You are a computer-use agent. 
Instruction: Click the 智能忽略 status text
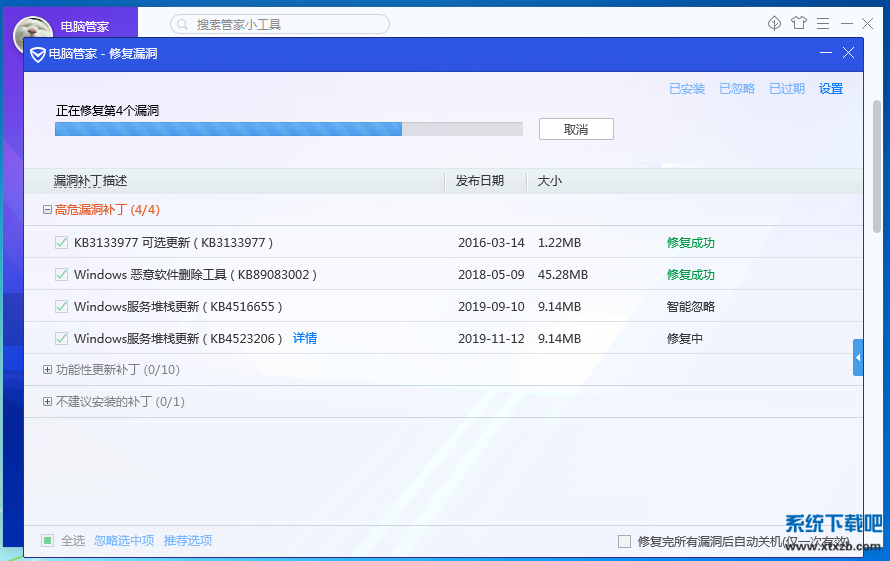691,307
